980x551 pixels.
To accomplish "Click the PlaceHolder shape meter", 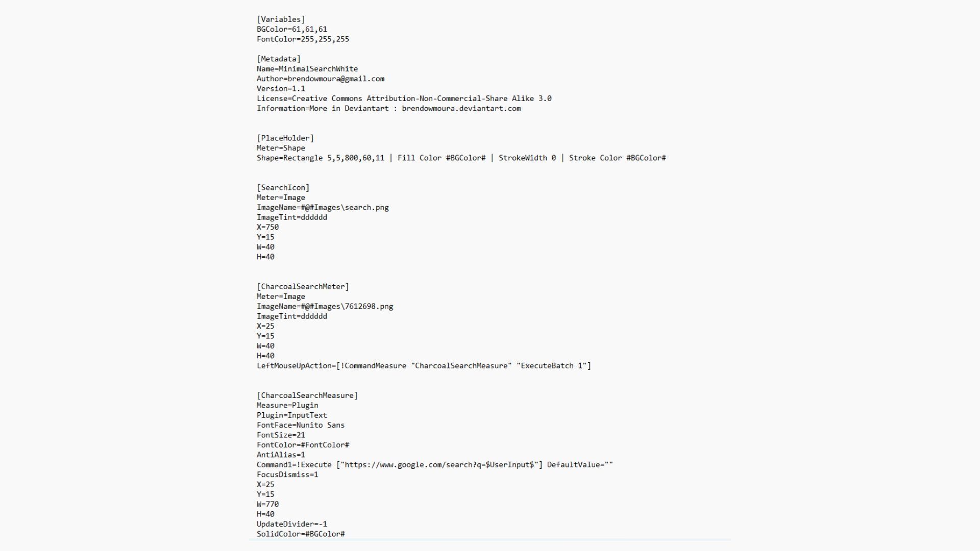I will [285, 138].
